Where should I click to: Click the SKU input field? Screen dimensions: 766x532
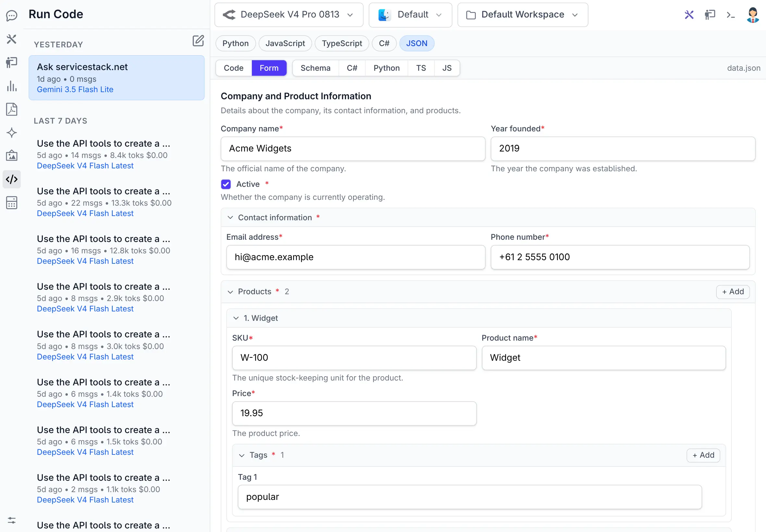click(354, 358)
